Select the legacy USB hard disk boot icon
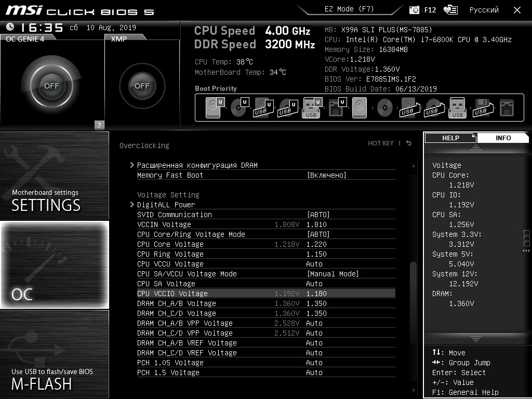Image resolution: width=532 pixels, height=399 pixels. coord(410,108)
